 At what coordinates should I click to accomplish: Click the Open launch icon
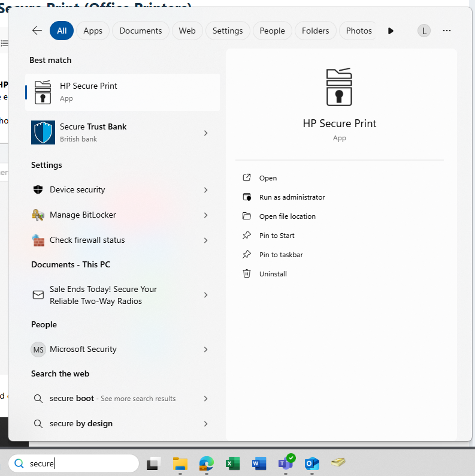(247, 177)
